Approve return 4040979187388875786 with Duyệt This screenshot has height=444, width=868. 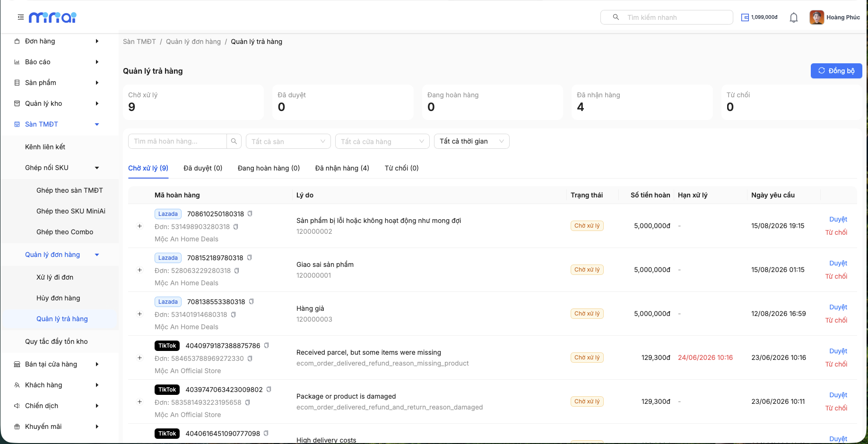point(838,351)
